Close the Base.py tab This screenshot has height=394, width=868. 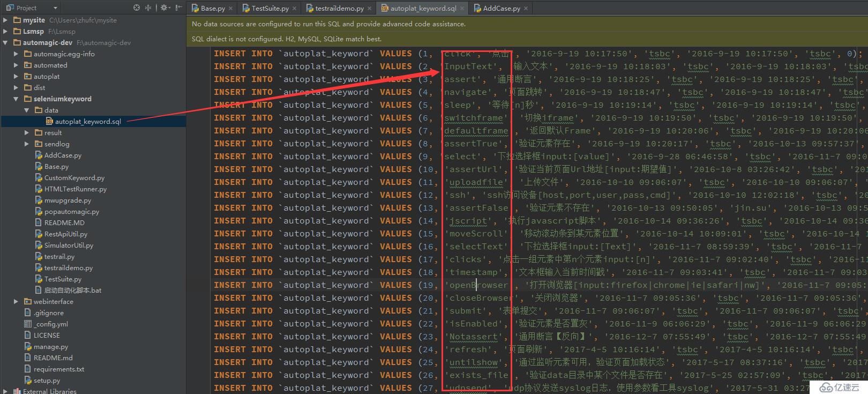(x=230, y=9)
